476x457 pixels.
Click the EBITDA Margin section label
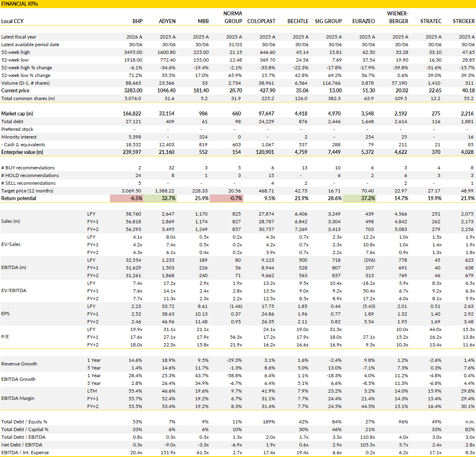point(17,399)
